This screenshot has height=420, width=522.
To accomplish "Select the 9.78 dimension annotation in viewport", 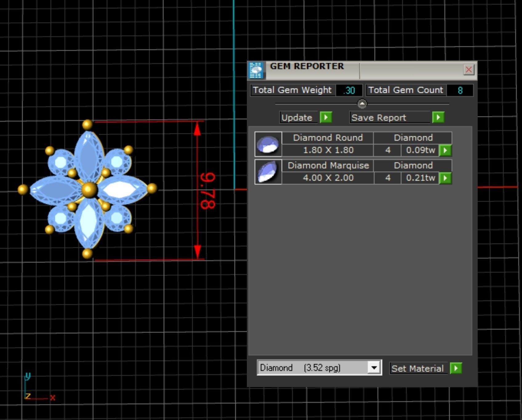I will pyautogui.click(x=208, y=191).
